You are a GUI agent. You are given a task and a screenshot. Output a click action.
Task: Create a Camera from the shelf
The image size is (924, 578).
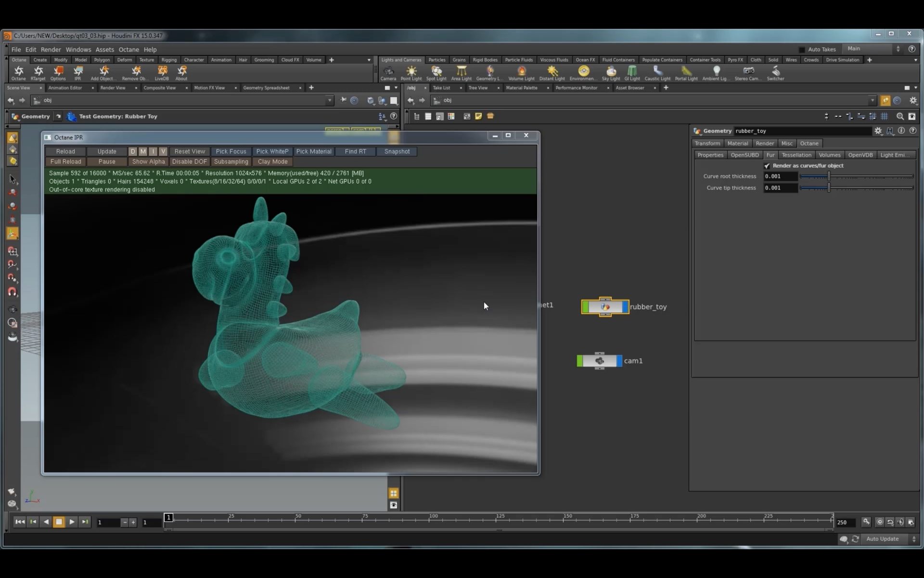tap(388, 73)
